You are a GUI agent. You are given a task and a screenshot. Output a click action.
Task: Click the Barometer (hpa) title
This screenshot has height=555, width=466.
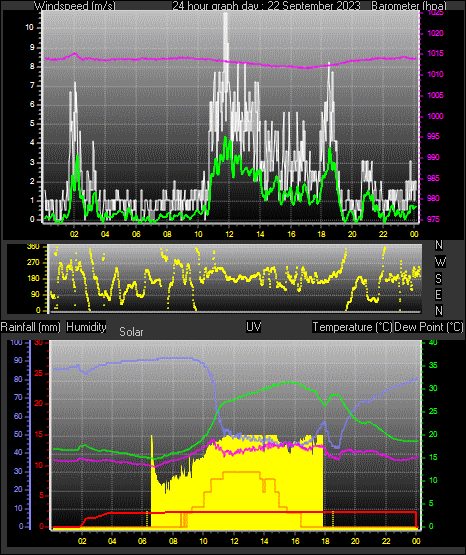coord(409,6)
